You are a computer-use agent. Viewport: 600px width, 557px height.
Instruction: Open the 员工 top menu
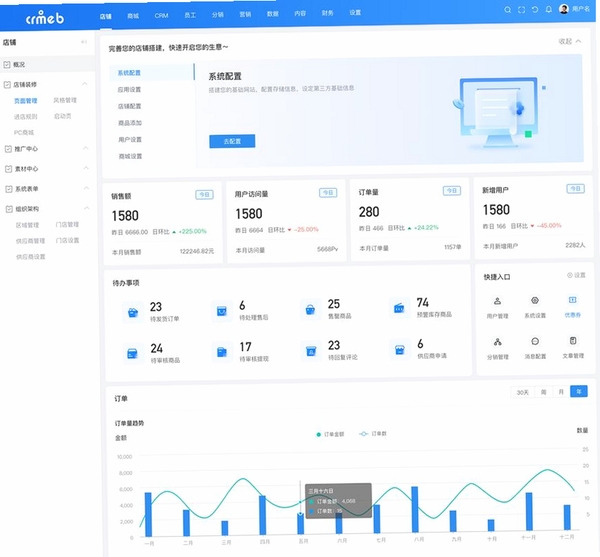190,15
